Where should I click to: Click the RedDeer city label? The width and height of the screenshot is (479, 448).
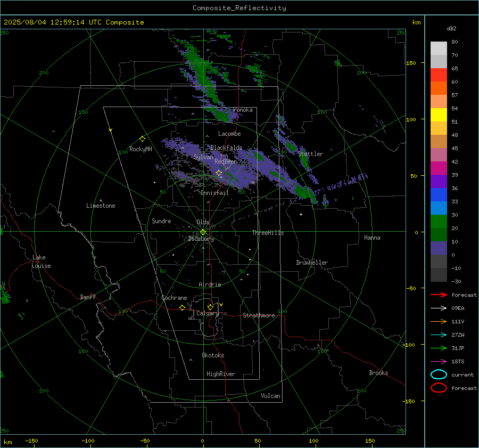[226, 161]
